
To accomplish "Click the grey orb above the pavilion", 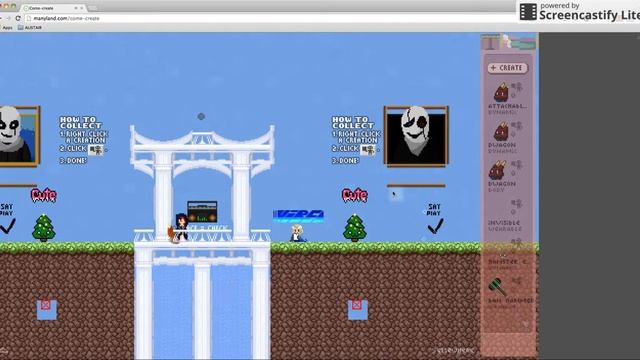I will 201,116.
